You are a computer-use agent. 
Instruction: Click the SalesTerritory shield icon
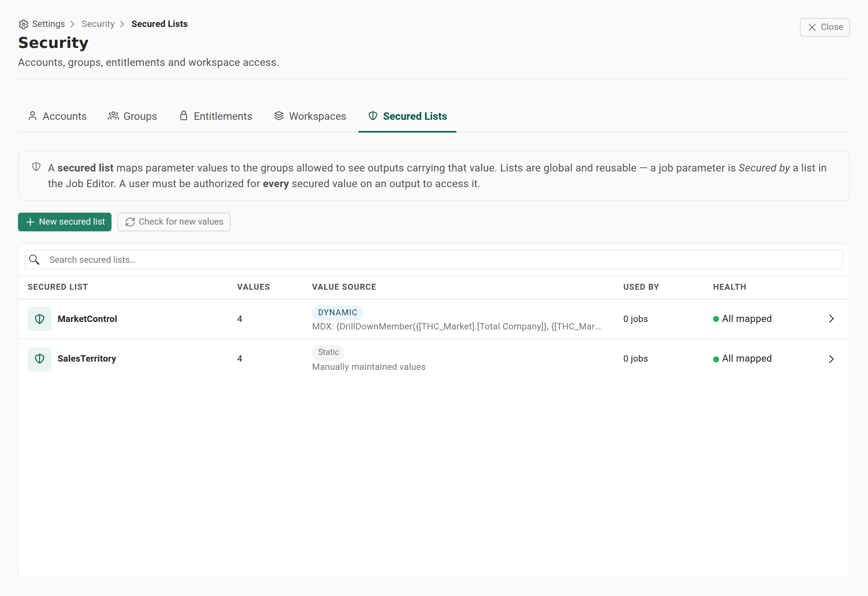point(40,359)
